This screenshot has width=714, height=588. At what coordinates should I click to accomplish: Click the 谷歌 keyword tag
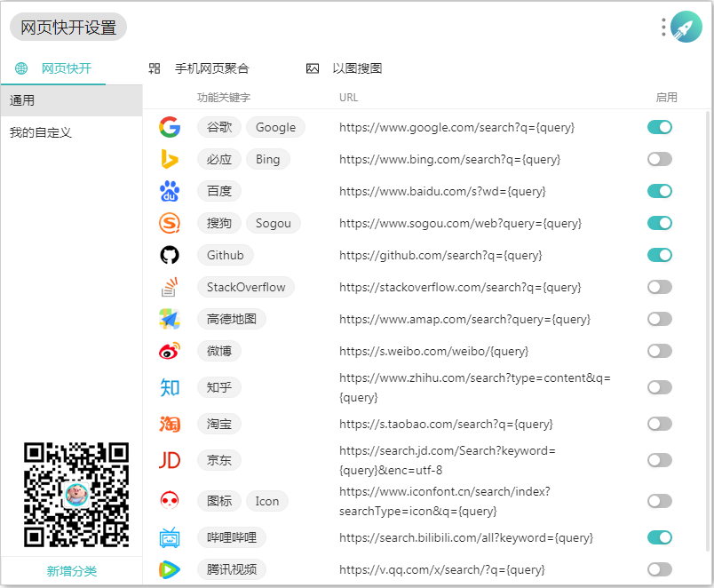(x=219, y=127)
